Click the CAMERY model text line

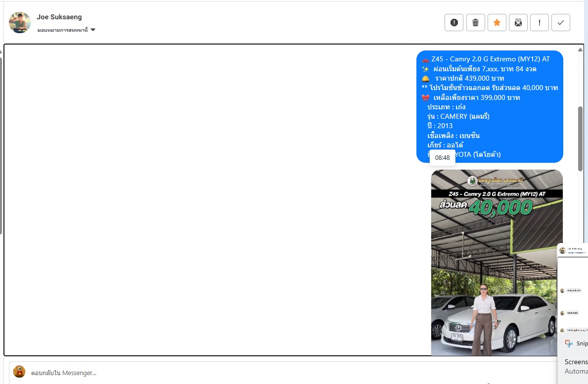pyautogui.click(x=458, y=116)
